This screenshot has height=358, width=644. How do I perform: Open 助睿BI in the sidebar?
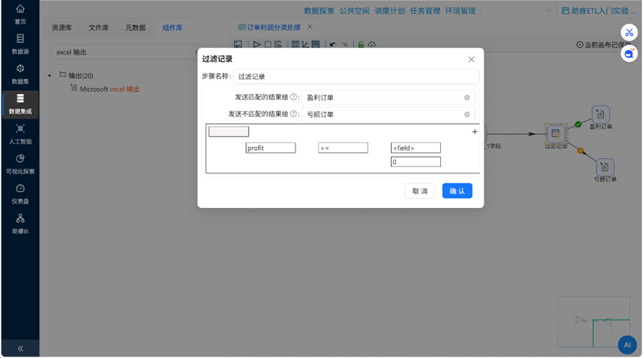[x=20, y=224]
